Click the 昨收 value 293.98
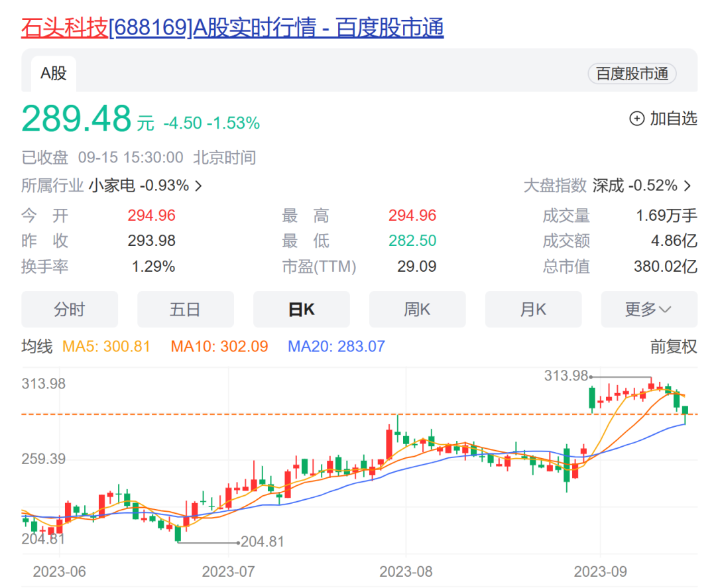The width and height of the screenshot is (716, 588). point(152,241)
